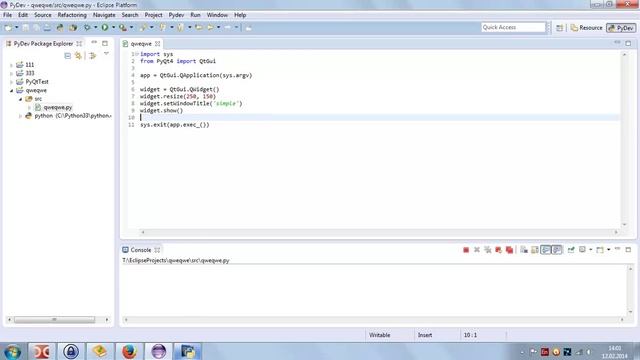The height and width of the screenshot is (360, 640).
Task: Click the Save All toolbar icon
Action: pos(36,27)
